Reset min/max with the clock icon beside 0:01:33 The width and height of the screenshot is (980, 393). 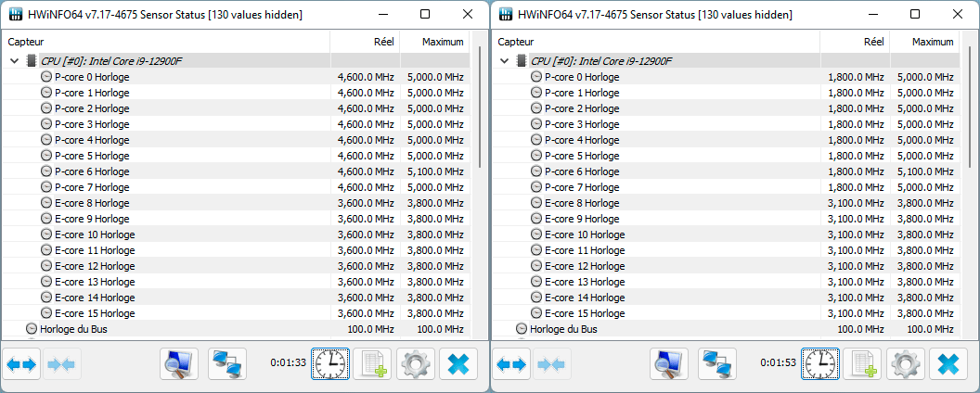point(330,365)
